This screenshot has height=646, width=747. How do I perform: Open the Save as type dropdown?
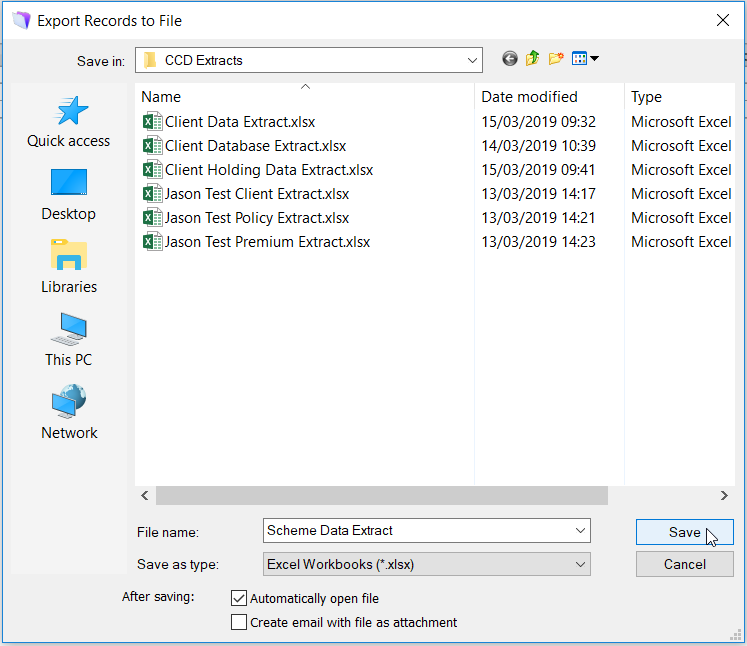click(580, 564)
